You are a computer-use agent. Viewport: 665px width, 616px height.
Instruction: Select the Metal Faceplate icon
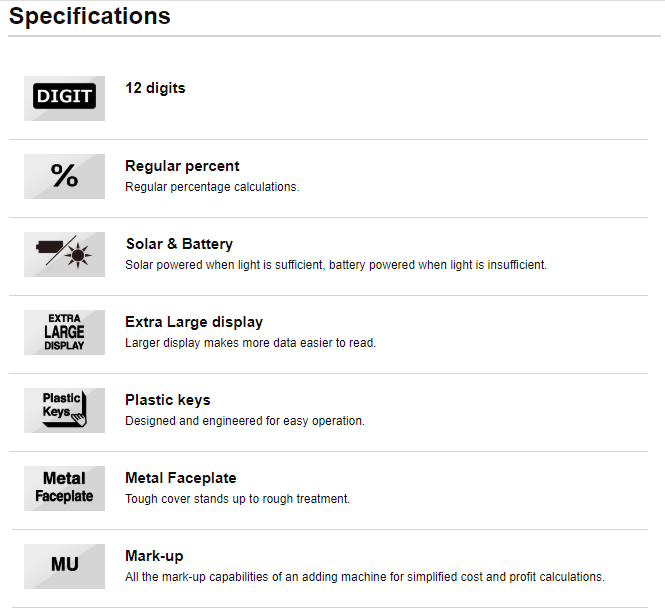(64, 489)
